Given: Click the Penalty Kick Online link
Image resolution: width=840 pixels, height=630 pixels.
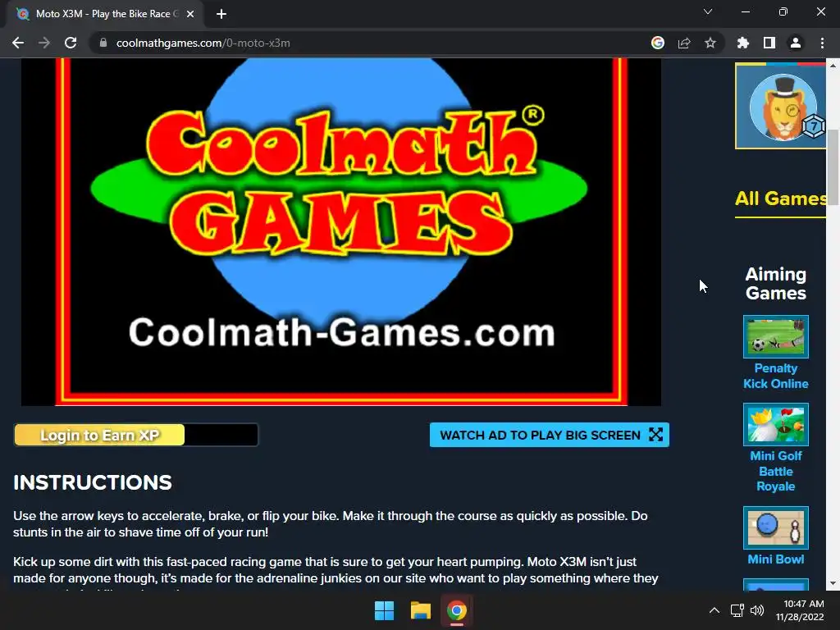Looking at the screenshot, I should [776, 376].
